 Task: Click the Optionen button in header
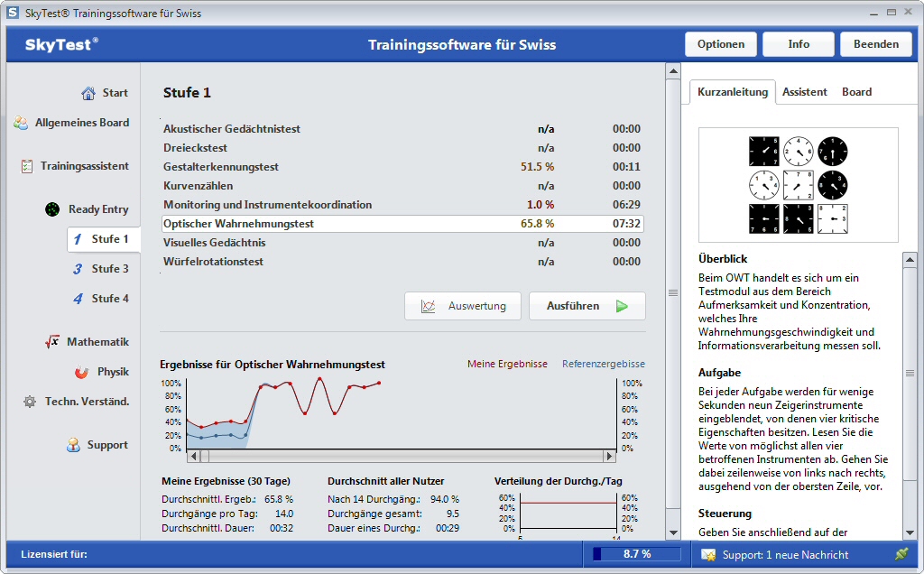pyautogui.click(x=720, y=44)
